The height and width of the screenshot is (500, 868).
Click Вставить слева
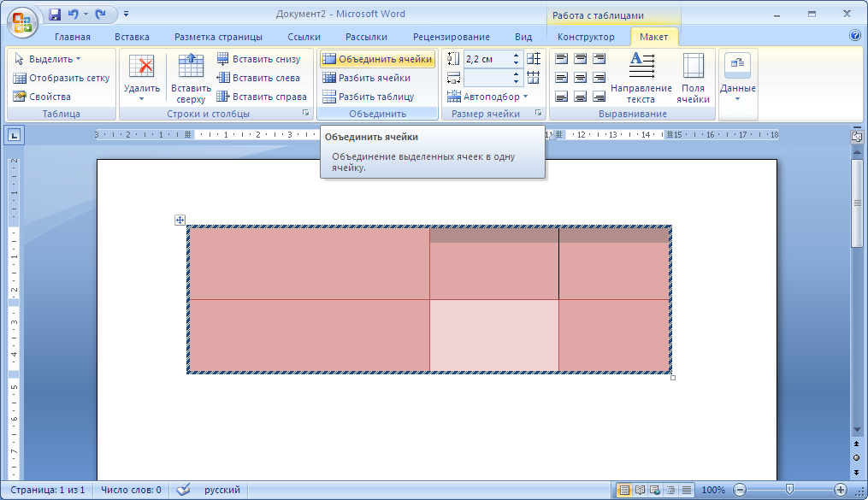pyautogui.click(x=258, y=78)
